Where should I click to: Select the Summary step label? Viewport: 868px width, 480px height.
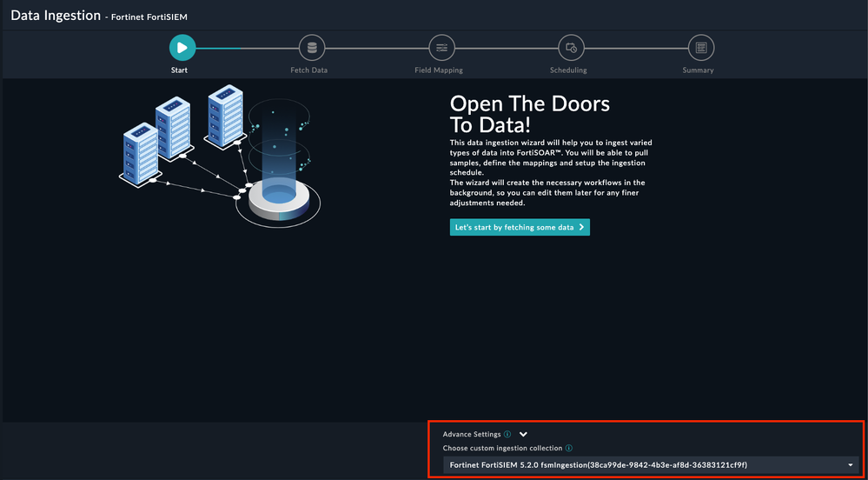pyautogui.click(x=698, y=70)
